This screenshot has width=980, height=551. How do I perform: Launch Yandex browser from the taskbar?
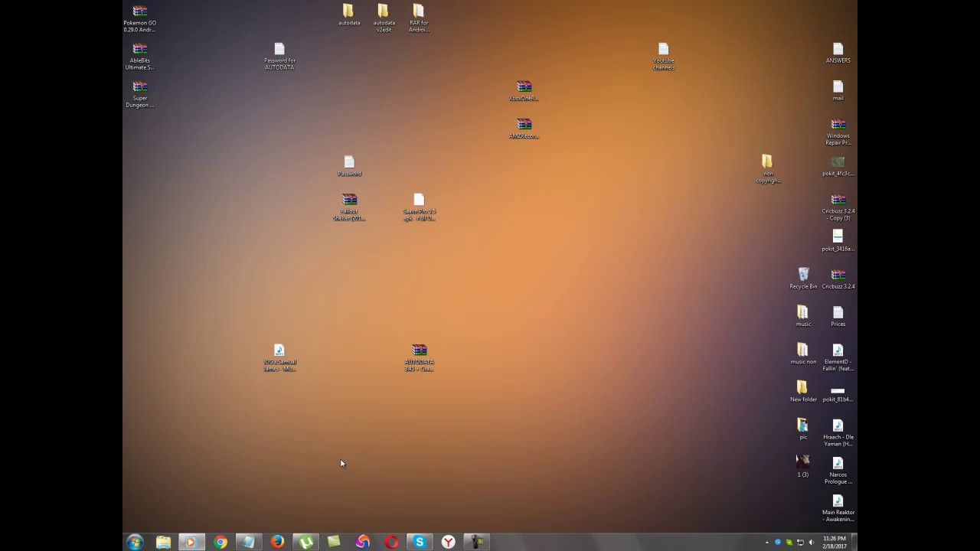point(449,542)
